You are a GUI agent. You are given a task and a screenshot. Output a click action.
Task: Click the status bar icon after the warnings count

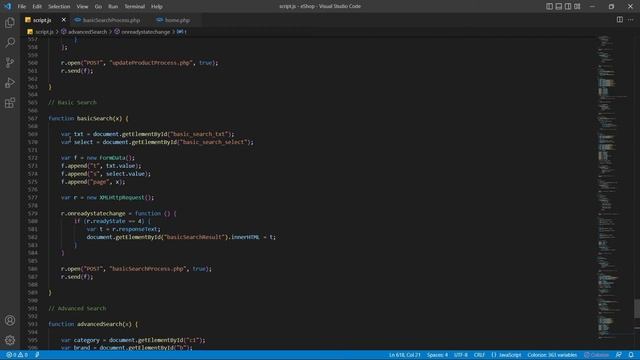click(x=37, y=355)
